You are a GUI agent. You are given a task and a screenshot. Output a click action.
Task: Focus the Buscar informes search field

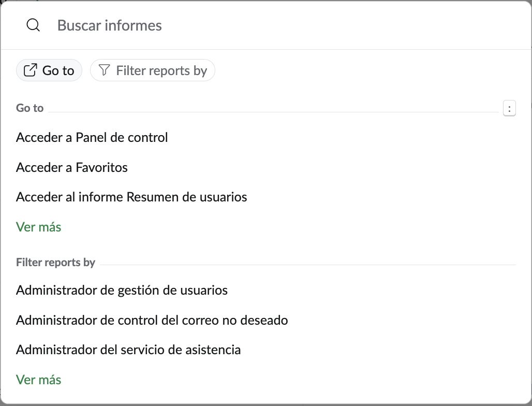coord(259,25)
